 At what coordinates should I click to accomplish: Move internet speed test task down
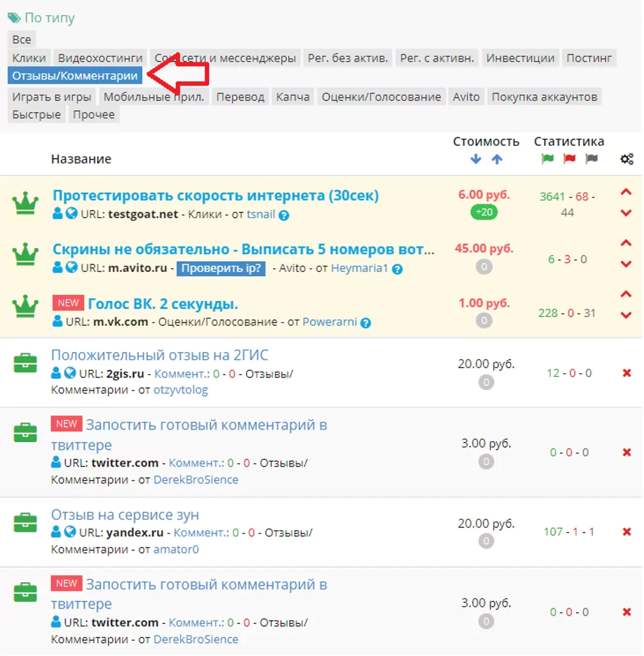(x=625, y=213)
